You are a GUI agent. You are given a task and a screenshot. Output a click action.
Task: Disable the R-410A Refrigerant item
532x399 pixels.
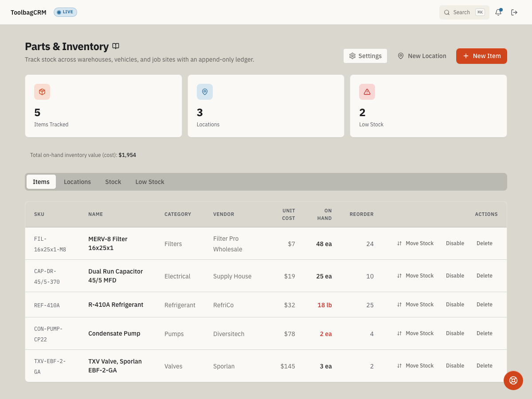pos(455,305)
